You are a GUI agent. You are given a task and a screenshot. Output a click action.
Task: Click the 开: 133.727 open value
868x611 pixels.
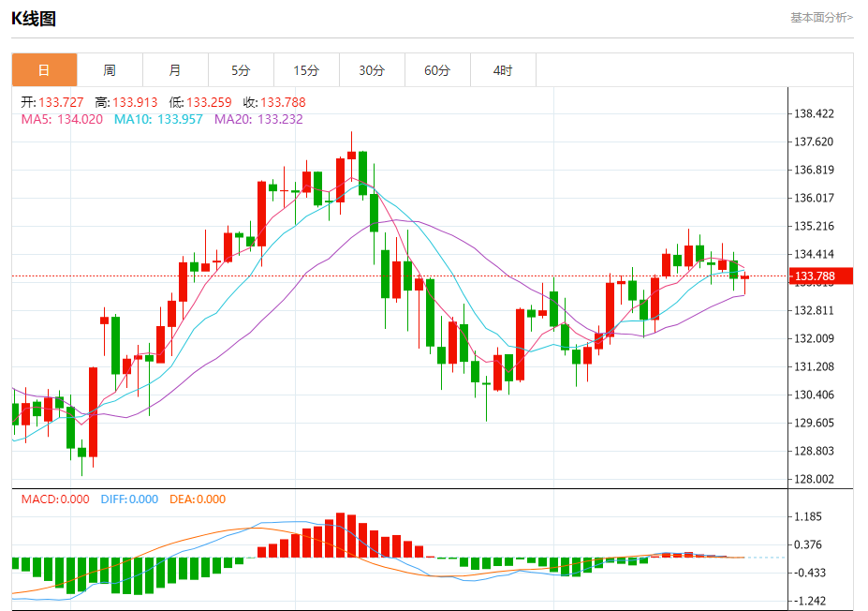coord(52,102)
